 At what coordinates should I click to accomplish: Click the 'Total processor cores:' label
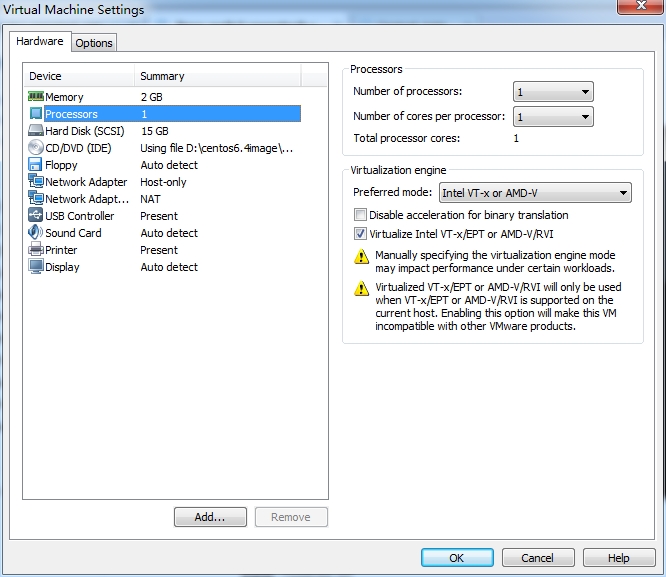point(406,138)
